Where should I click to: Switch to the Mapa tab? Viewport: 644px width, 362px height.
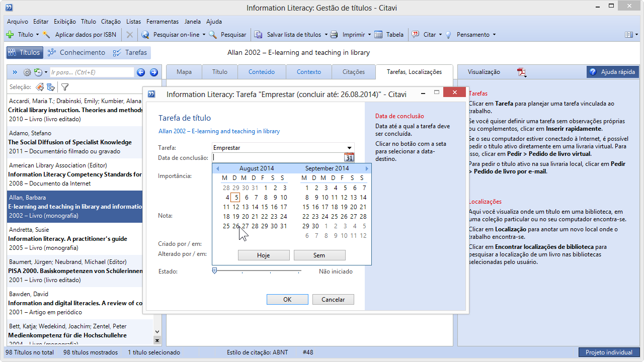(184, 72)
